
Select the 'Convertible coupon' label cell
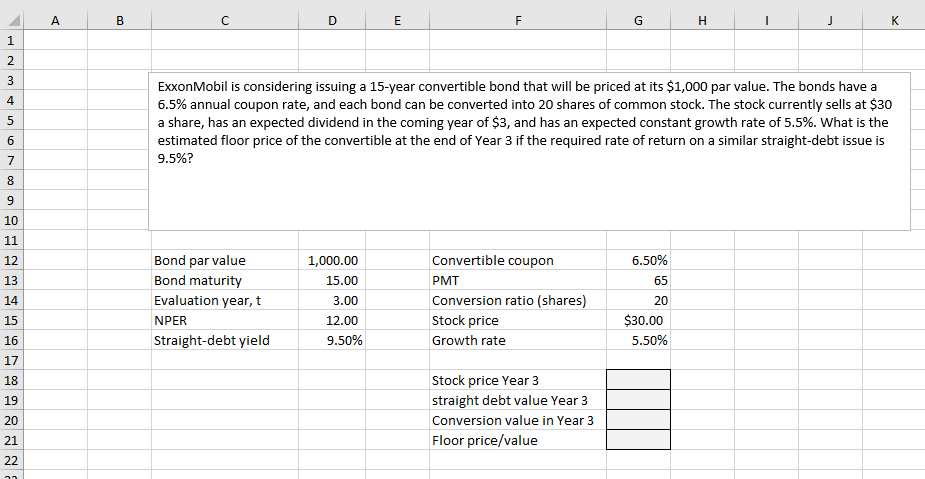[518, 260]
